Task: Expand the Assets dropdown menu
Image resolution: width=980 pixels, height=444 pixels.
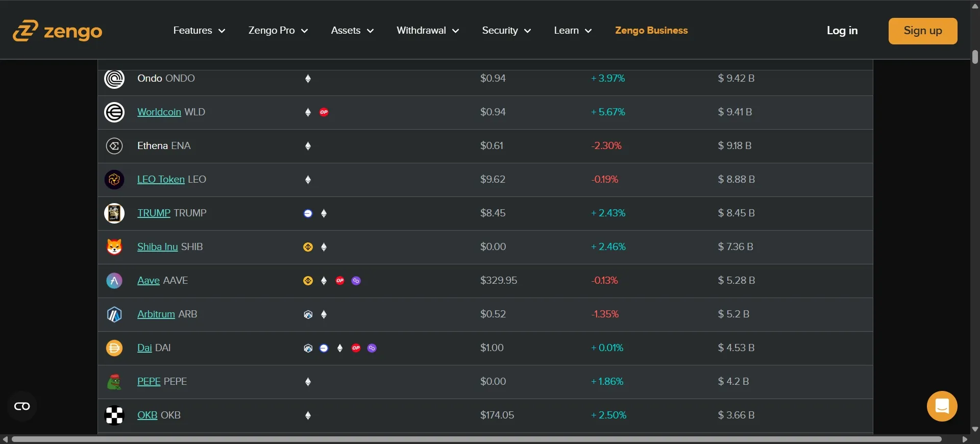Action: coord(352,31)
